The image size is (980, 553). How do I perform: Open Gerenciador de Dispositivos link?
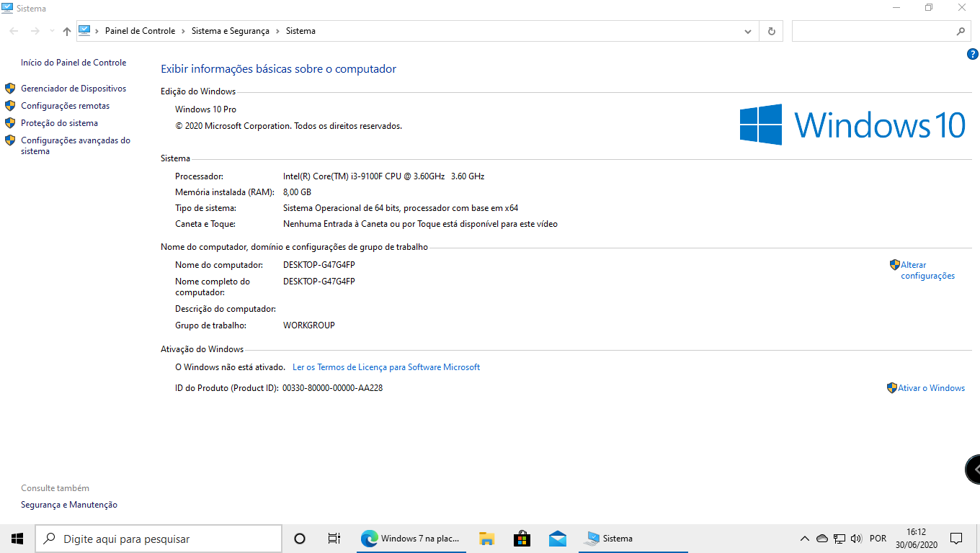coord(73,89)
